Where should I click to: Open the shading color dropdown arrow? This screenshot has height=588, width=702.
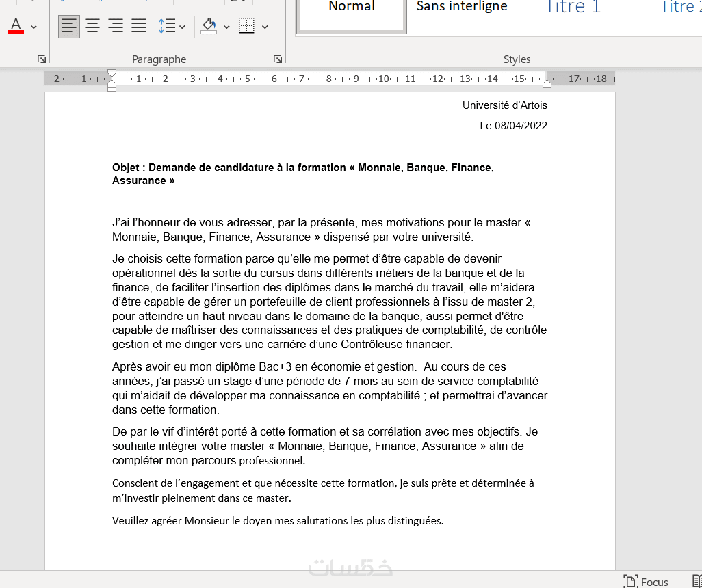click(226, 27)
